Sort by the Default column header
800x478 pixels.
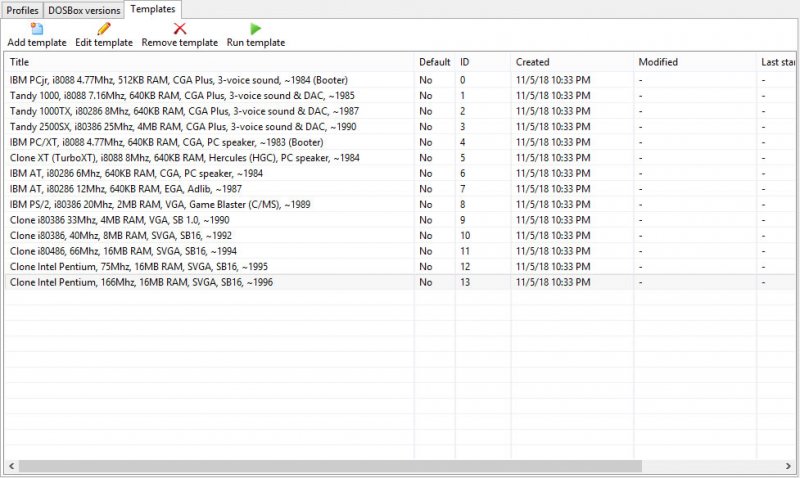435,62
